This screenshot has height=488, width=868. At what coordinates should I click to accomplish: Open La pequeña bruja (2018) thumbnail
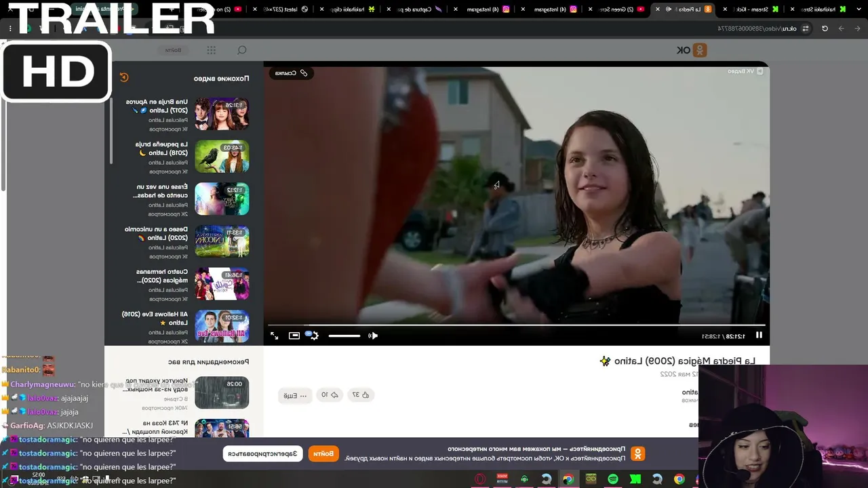[x=222, y=157]
